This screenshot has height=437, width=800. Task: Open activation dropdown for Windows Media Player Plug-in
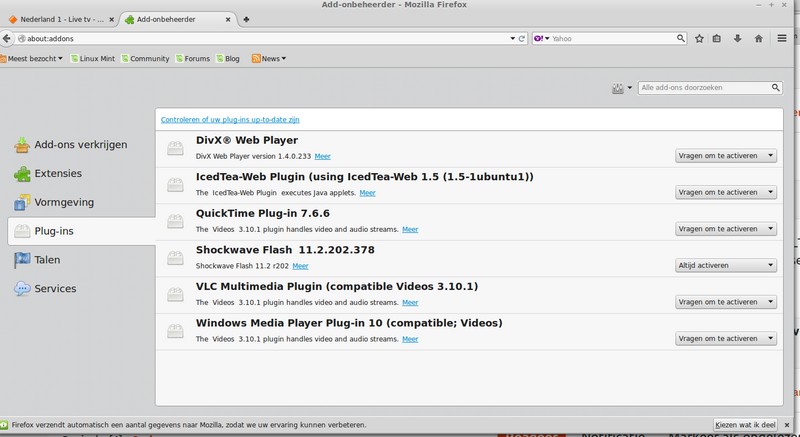726,339
